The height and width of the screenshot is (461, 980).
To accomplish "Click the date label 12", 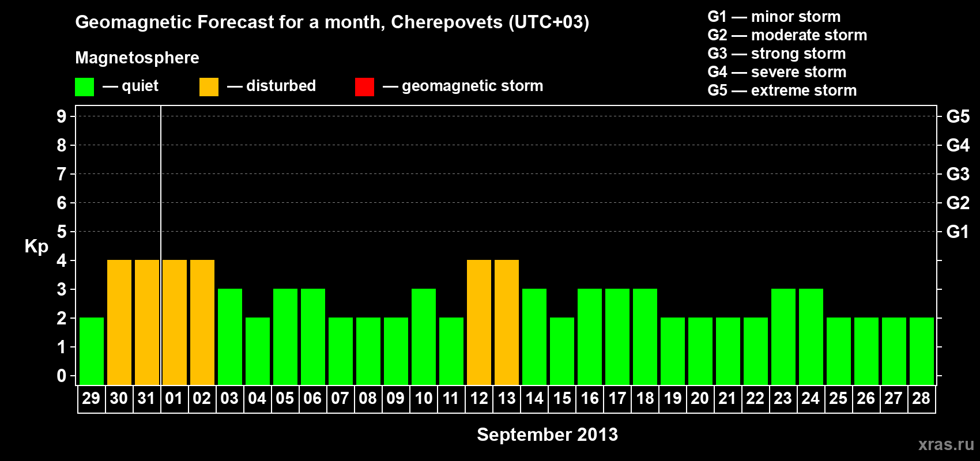I will [x=478, y=398].
